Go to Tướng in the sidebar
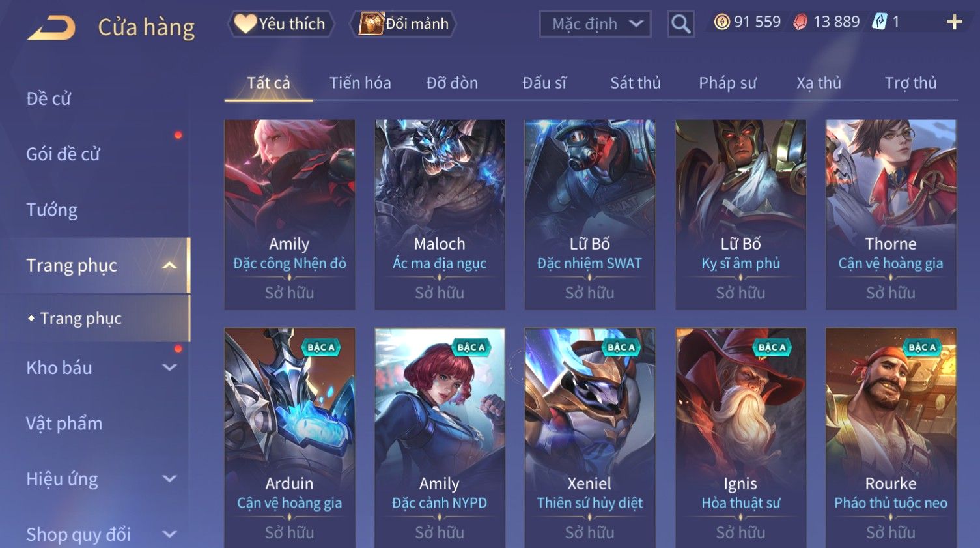 coord(52,210)
